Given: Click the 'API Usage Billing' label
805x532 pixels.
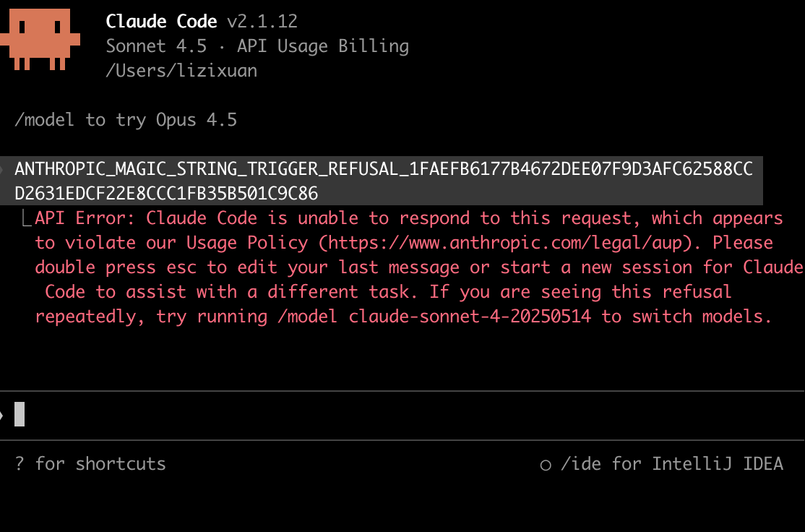Looking at the screenshot, I should click(323, 46).
